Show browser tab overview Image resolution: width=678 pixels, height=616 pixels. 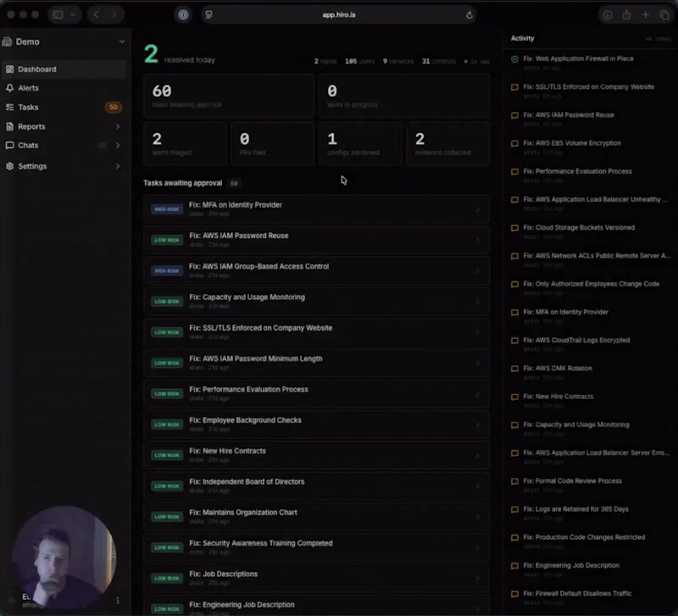tap(664, 15)
